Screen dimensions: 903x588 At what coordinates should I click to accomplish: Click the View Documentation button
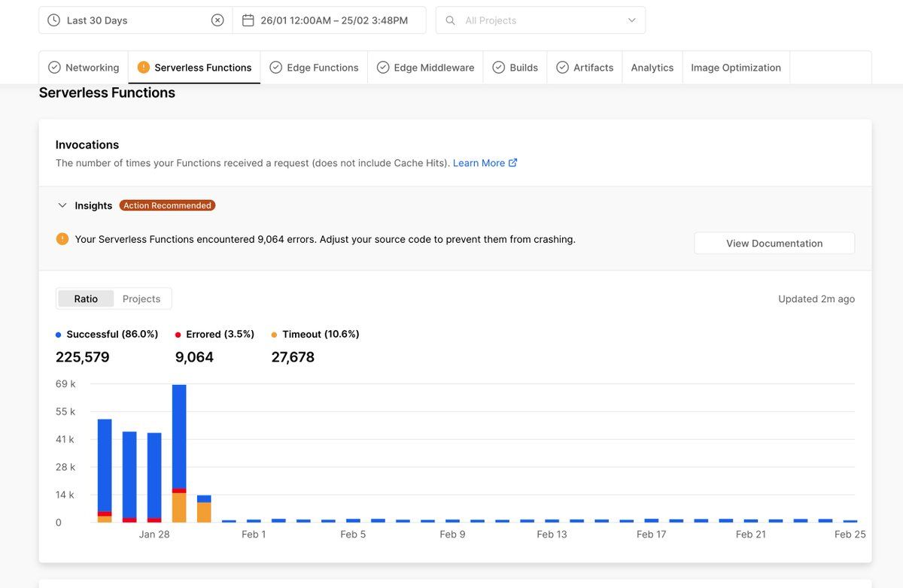click(x=774, y=243)
